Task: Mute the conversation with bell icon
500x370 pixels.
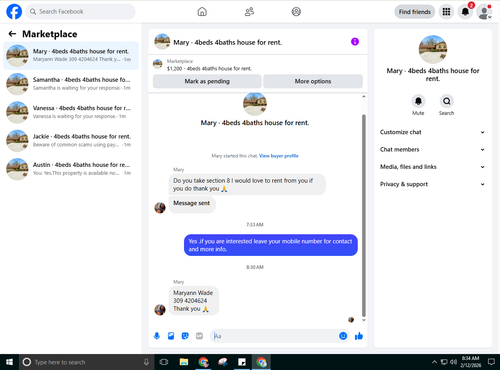Action: tap(418, 101)
